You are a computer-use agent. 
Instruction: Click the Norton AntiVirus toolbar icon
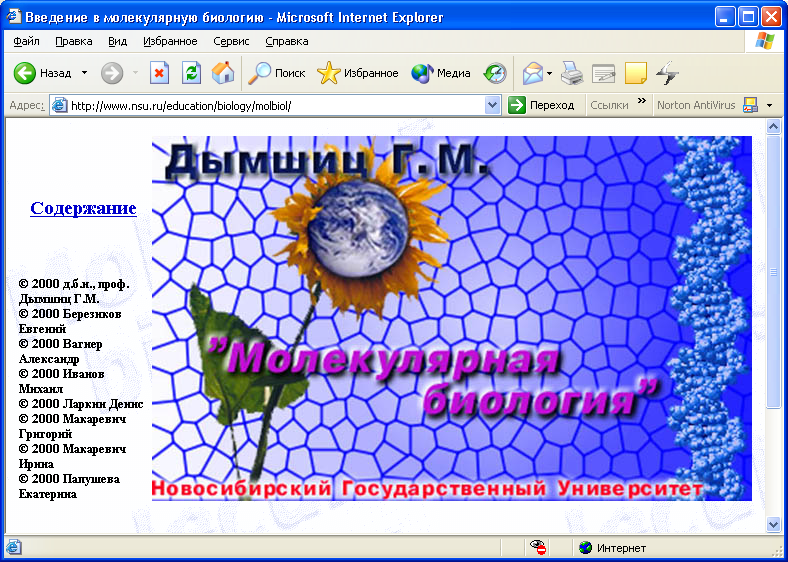point(750,105)
